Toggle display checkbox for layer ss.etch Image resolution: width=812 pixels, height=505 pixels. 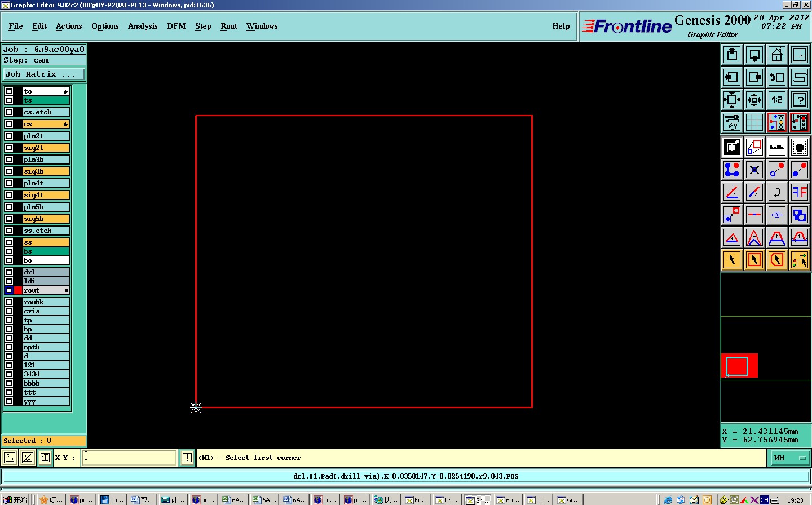[x=9, y=231]
